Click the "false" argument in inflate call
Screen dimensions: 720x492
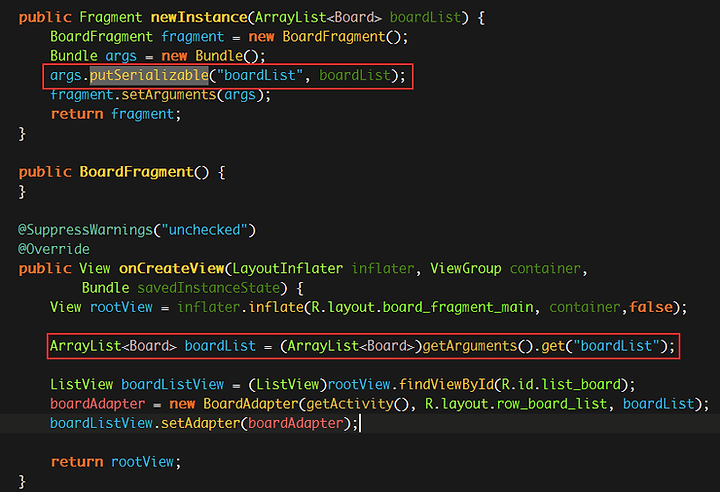(651, 307)
